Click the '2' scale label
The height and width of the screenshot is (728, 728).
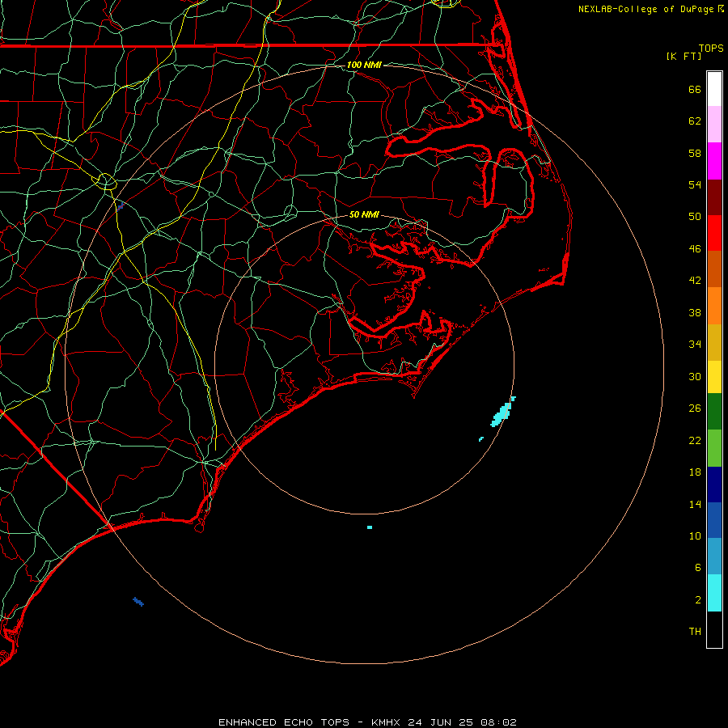698,600
